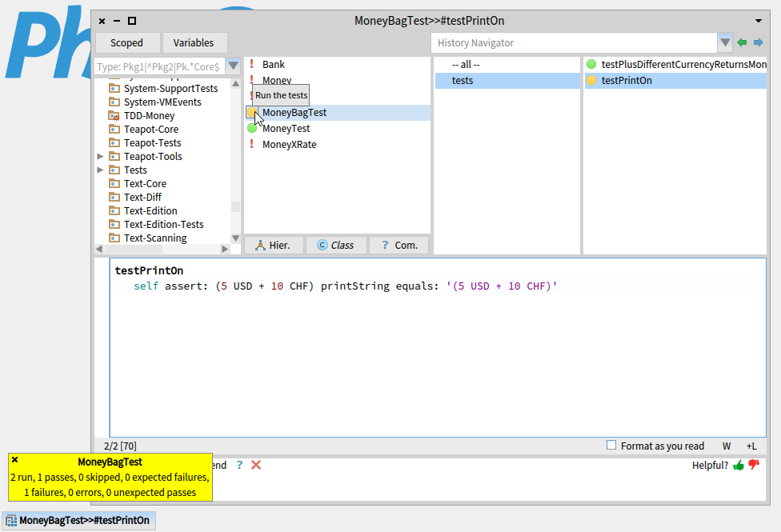Minimize the browser window
Image resolution: width=781 pixels, height=532 pixels.
pyautogui.click(x=117, y=21)
